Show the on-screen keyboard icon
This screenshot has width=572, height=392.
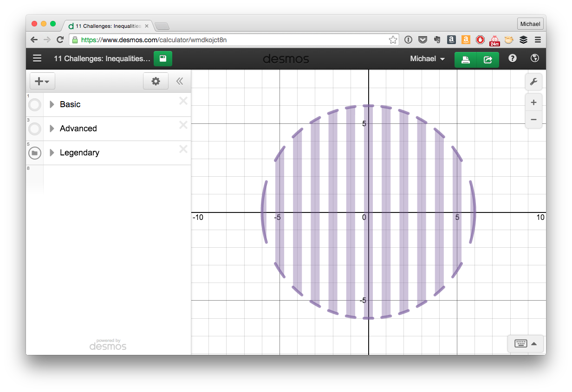click(520, 343)
